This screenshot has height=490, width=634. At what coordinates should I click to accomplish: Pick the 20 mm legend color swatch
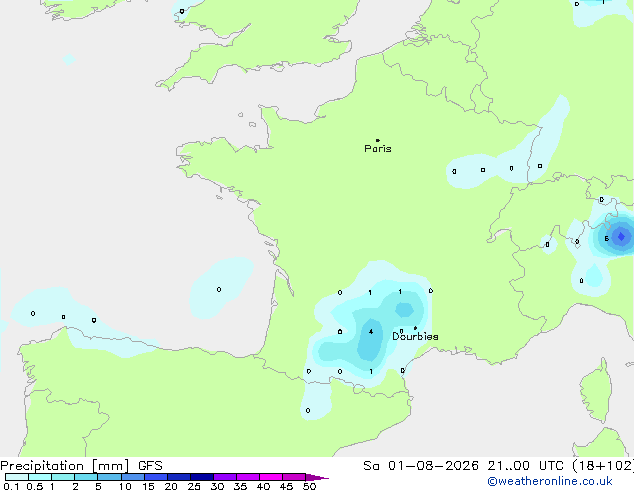click(179, 477)
